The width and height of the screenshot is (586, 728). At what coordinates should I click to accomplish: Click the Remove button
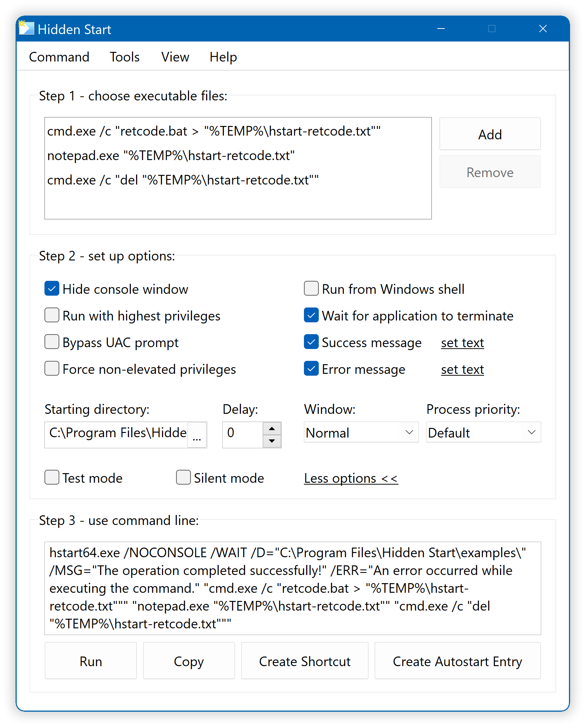[490, 172]
